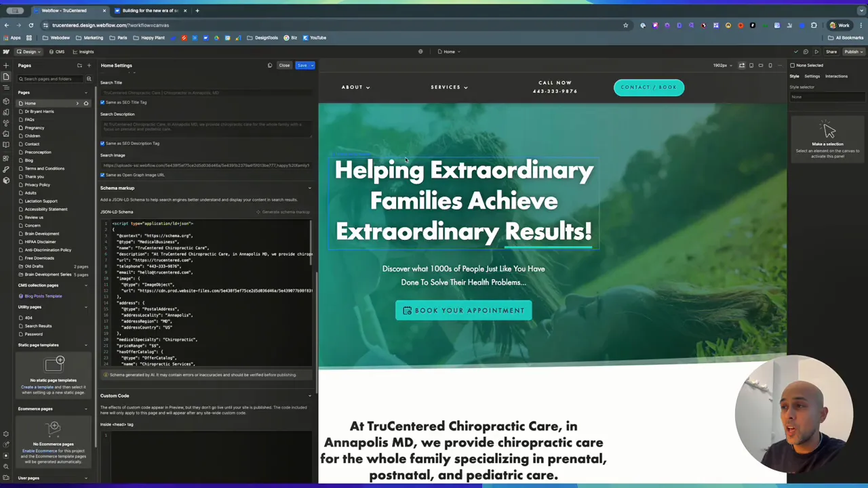The height and width of the screenshot is (488, 868).
Task: Select the Pages panel icon in left toolbar
Action: click(6, 76)
